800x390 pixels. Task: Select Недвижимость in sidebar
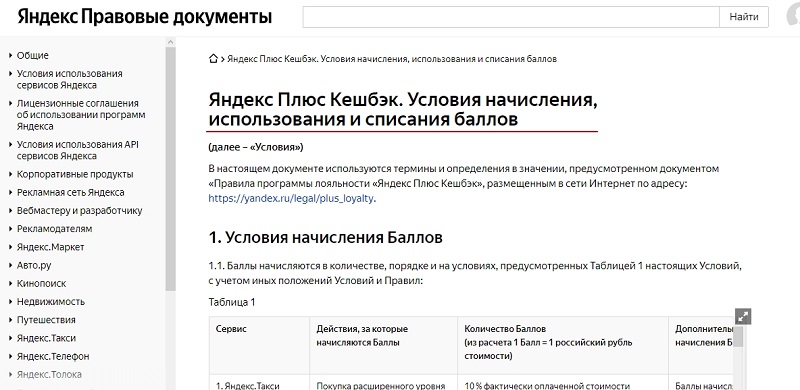[51, 302]
